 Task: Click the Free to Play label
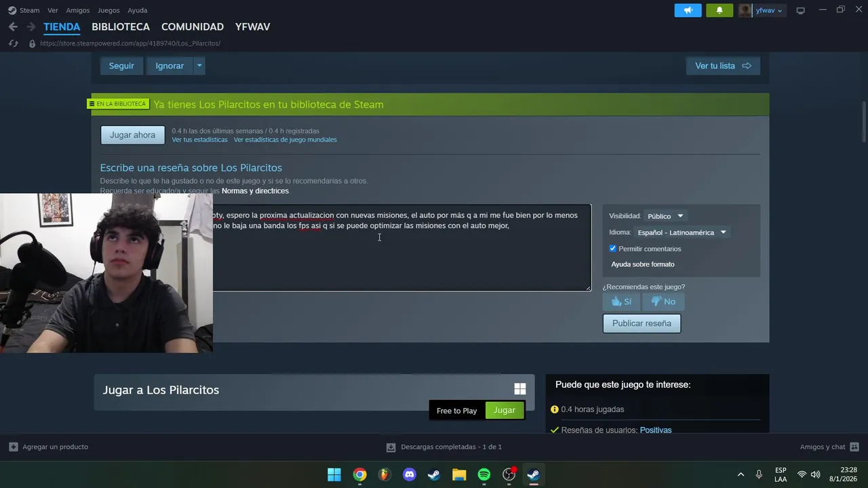pyautogui.click(x=456, y=411)
